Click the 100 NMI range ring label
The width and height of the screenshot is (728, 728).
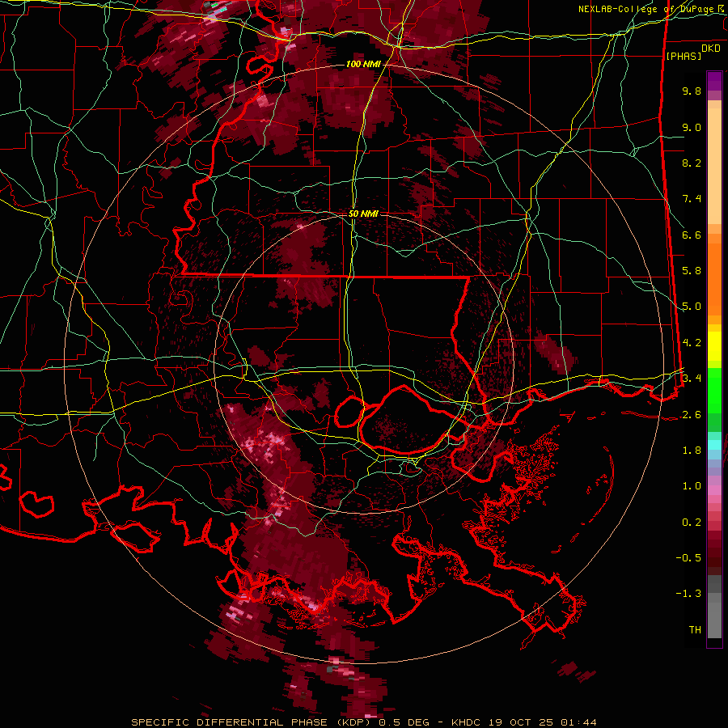pyautogui.click(x=362, y=64)
